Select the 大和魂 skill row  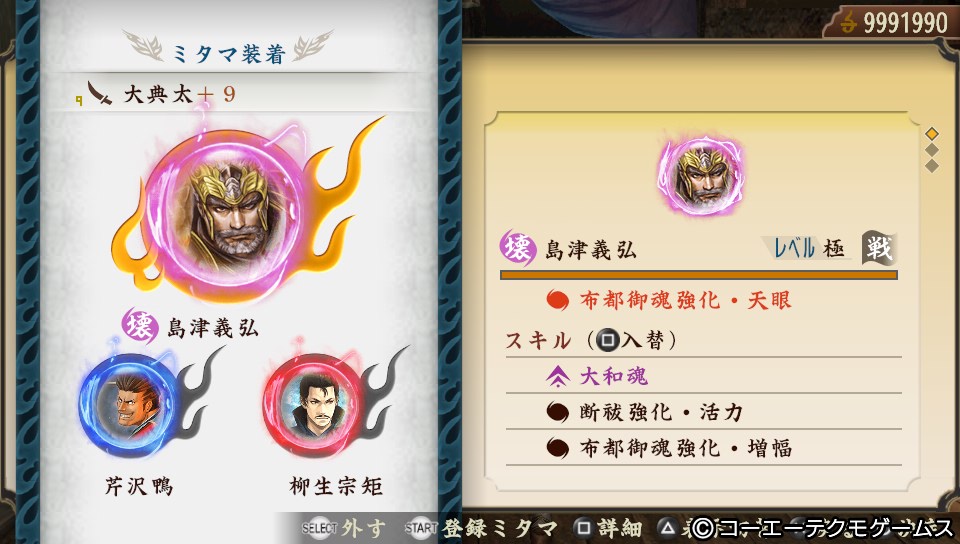click(x=703, y=376)
